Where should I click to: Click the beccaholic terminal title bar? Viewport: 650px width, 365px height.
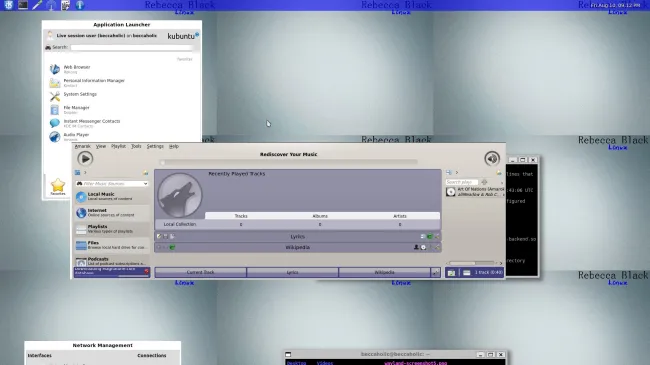[395, 354]
